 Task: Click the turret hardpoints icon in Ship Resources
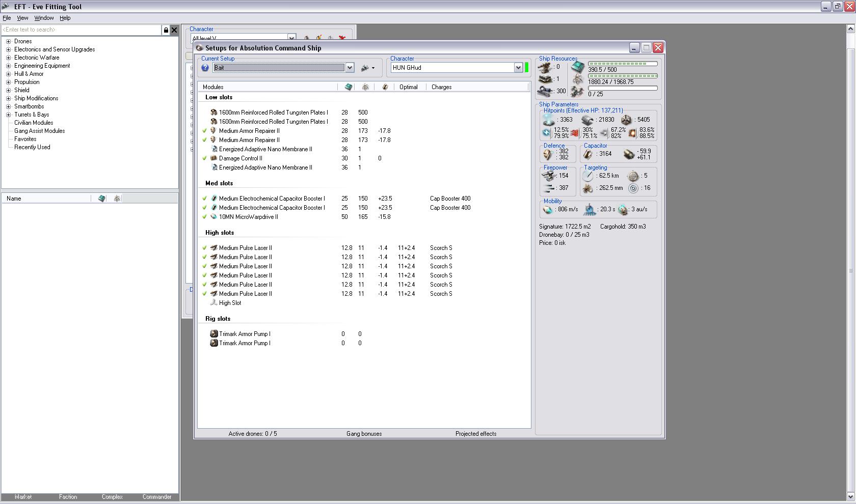click(x=545, y=67)
